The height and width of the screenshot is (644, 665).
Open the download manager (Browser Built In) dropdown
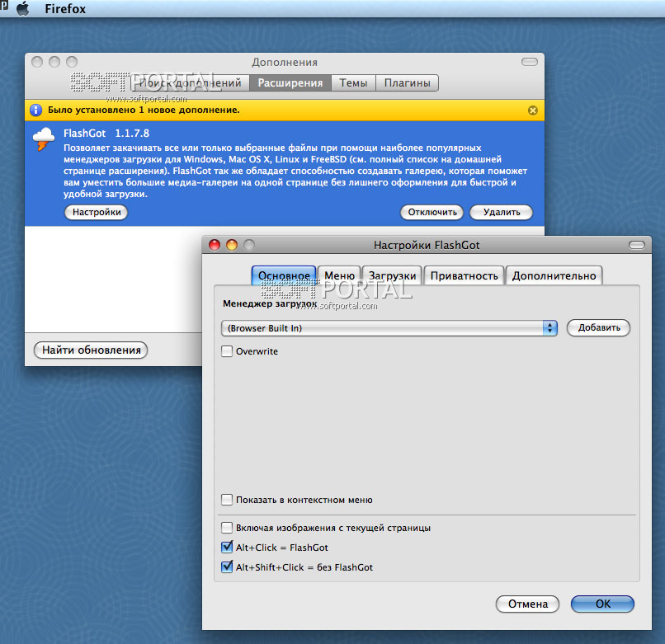coord(389,328)
